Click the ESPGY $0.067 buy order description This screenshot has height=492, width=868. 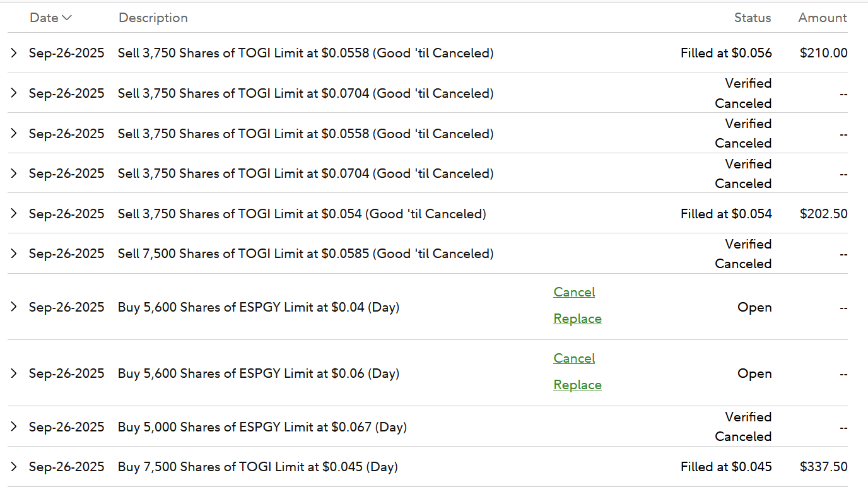[262, 427]
